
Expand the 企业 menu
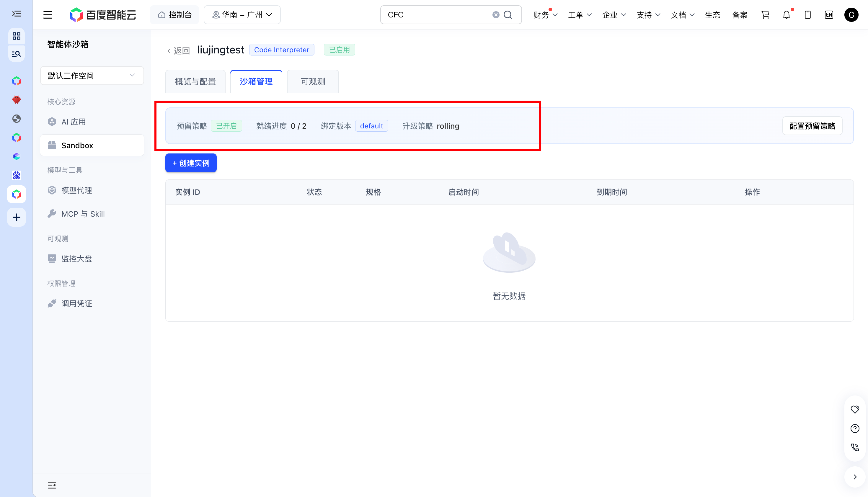[614, 15]
